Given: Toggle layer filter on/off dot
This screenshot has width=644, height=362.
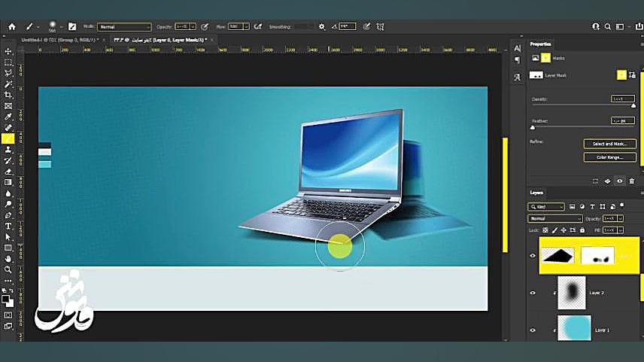Looking at the screenshot, I should (622, 205).
